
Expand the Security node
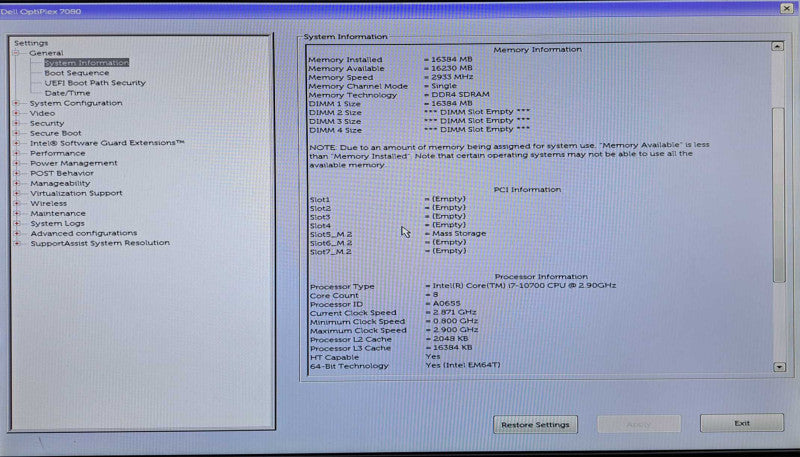pos(16,123)
